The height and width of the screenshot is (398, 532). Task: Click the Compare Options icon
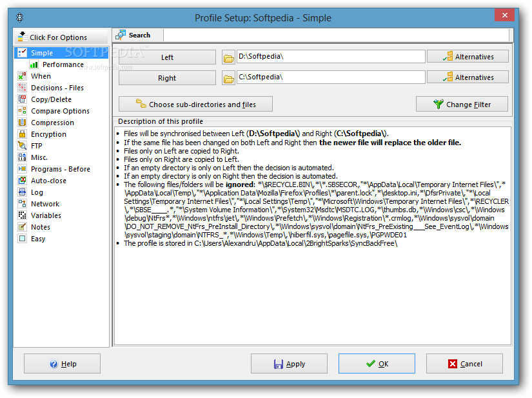(22, 110)
